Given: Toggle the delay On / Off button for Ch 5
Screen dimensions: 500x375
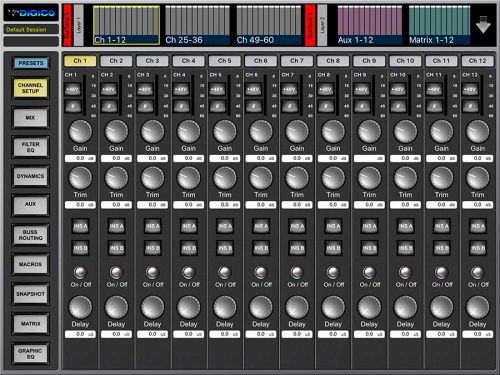Looking at the screenshot, I should tap(225, 273).
